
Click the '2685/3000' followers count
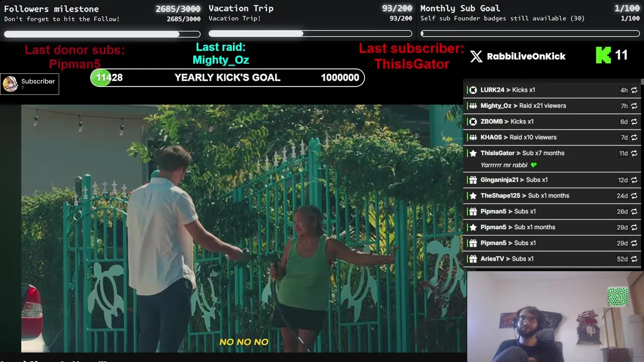coord(178,9)
